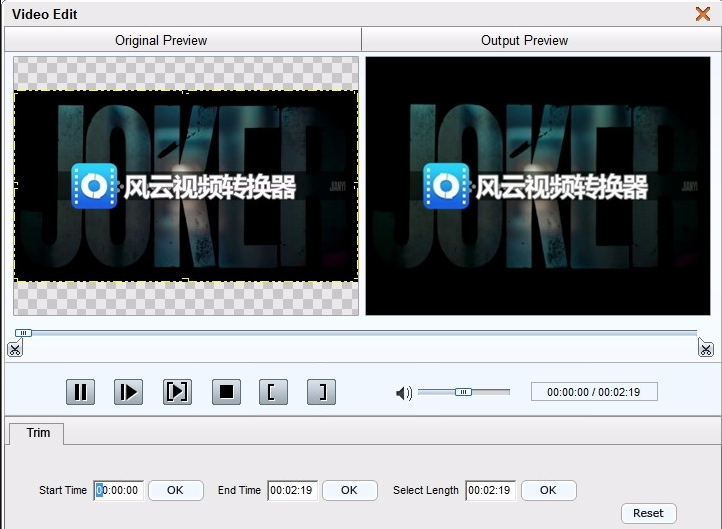Screen dimensions: 722x529
Task: Click the right scissors trim marker
Action: tap(705, 348)
